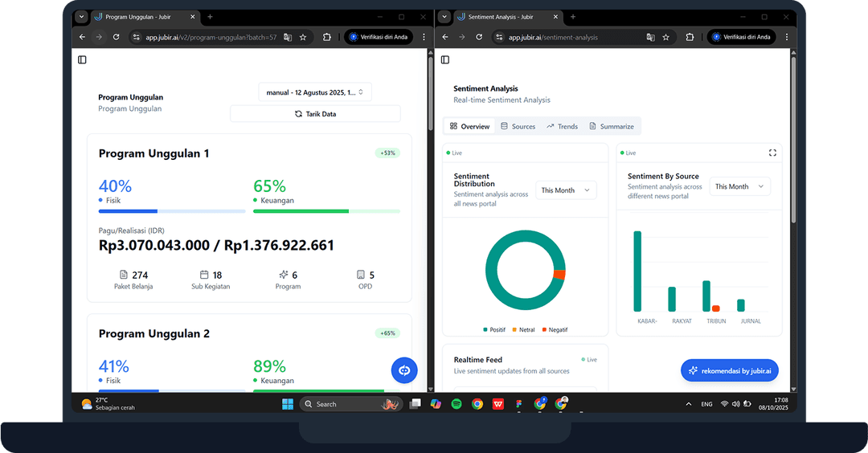Click the rekomendasi by jubir.ai button
This screenshot has width=868, height=453.
tap(730, 370)
